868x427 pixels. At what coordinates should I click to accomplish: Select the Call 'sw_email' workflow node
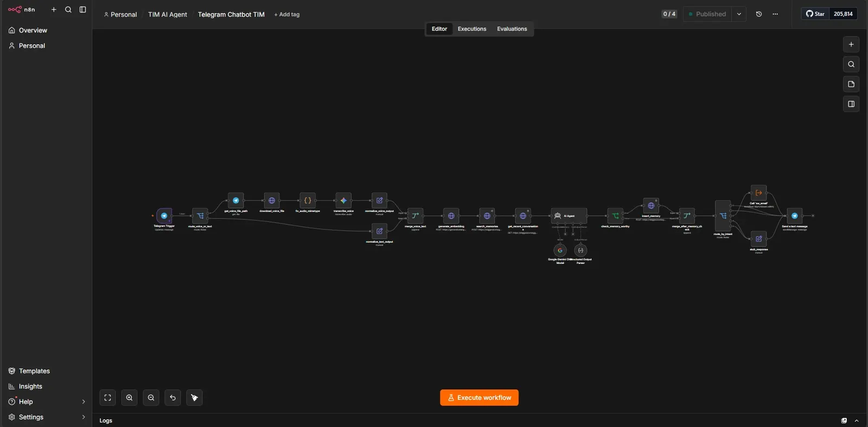[x=758, y=193]
